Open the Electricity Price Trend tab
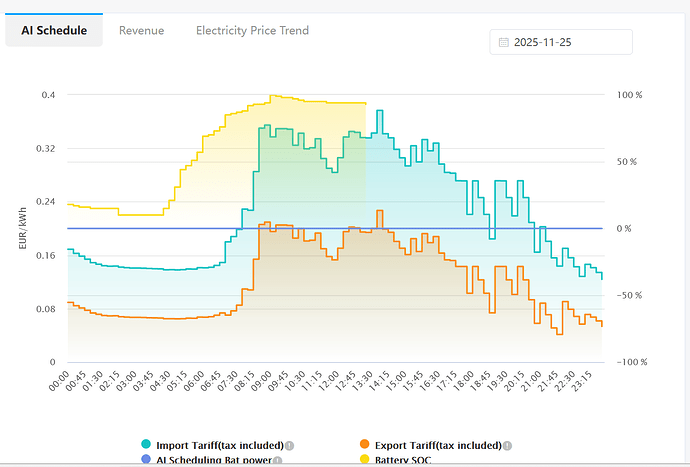This screenshot has height=467, width=690. [x=252, y=31]
